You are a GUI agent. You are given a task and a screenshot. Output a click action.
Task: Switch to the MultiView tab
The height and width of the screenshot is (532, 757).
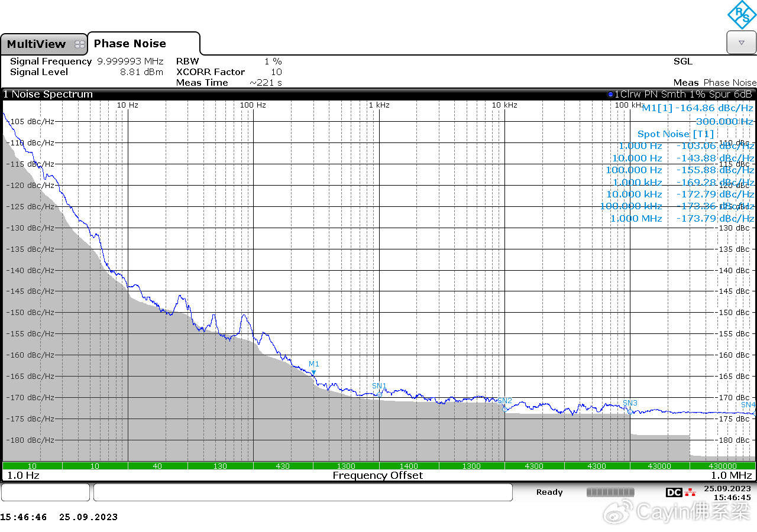point(44,44)
